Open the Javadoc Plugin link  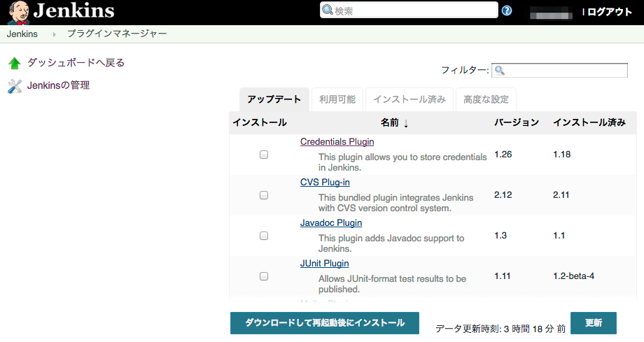point(331,223)
